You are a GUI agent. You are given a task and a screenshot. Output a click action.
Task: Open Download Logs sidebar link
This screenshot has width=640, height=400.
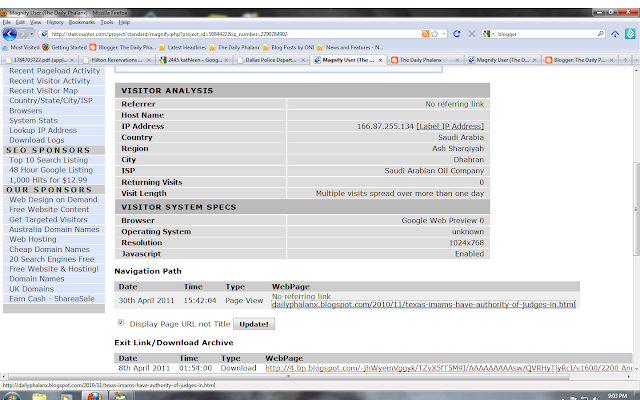point(37,140)
